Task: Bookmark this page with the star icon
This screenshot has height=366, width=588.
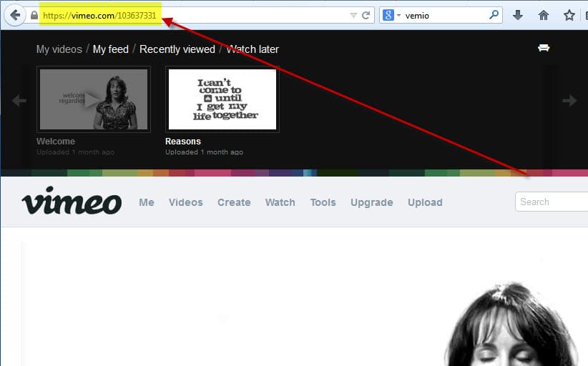Action: point(569,15)
